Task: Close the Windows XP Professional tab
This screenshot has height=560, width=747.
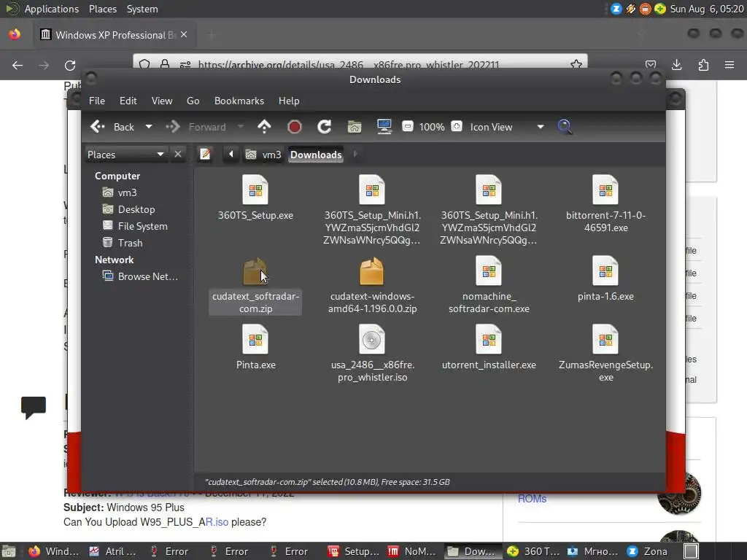Action: [x=184, y=35]
